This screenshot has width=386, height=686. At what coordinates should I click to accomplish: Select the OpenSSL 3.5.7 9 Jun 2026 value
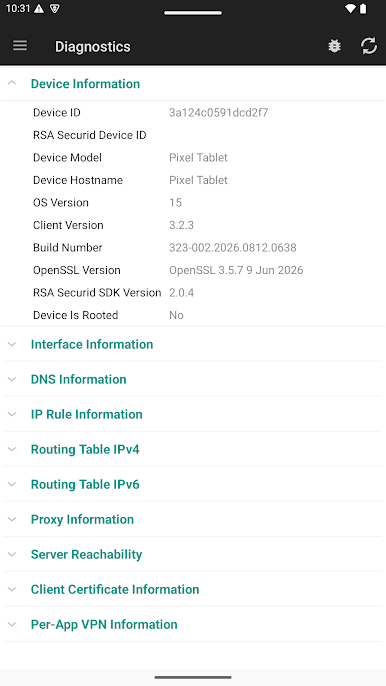click(236, 270)
